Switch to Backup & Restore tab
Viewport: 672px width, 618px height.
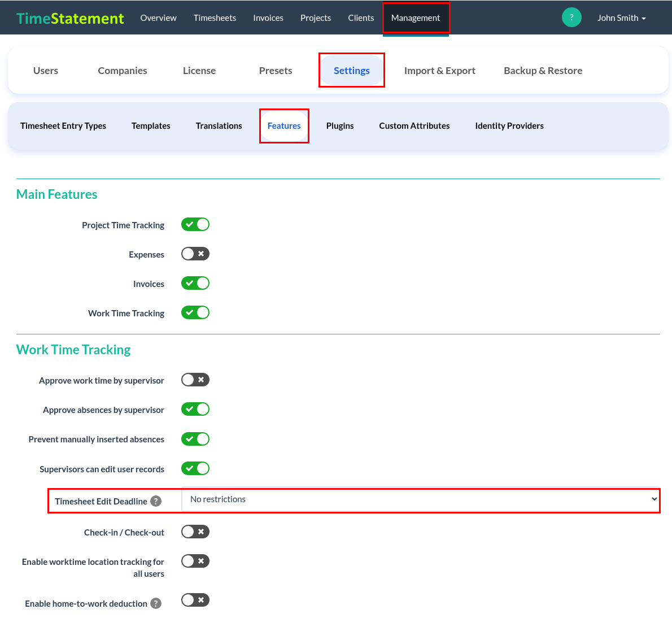tap(543, 70)
